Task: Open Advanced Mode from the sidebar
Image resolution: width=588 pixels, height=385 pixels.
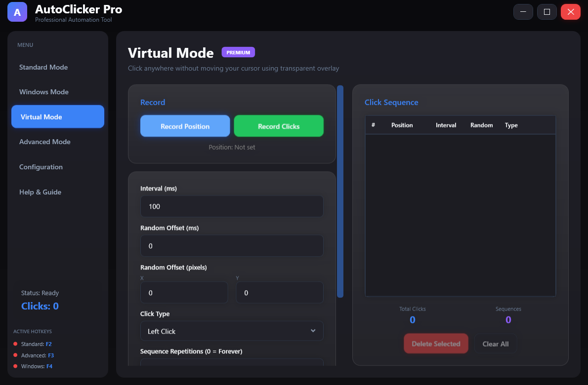Action: 44,142
